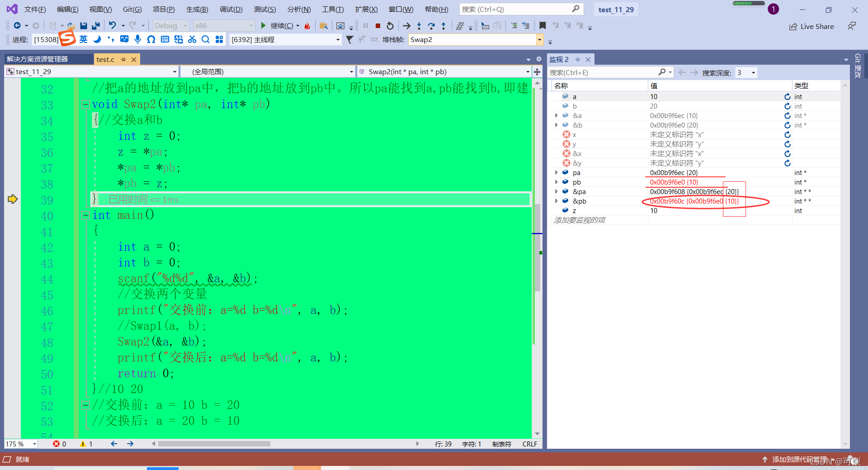The image size is (868, 470).
Task: Click the Step Out arrow icon
Action: point(443,26)
